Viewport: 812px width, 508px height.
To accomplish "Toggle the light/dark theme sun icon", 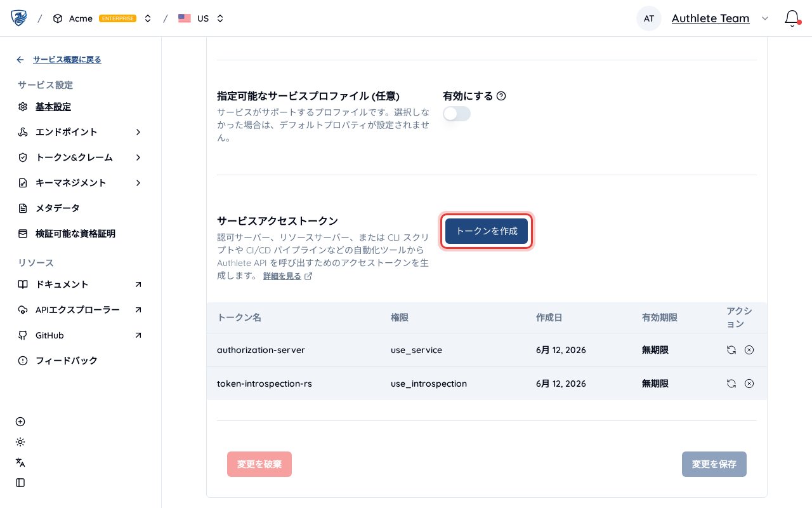I will pyautogui.click(x=20, y=442).
